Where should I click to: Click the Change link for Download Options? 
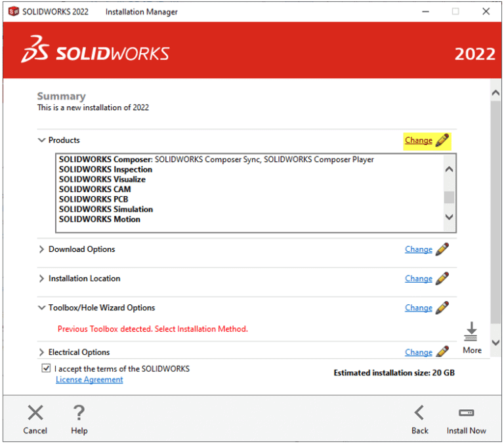[x=419, y=249]
